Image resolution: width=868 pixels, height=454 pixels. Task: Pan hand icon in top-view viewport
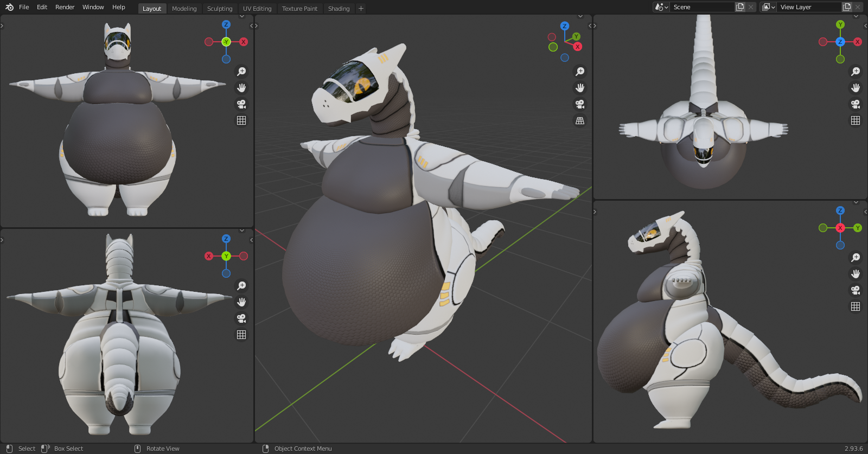(x=856, y=88)
